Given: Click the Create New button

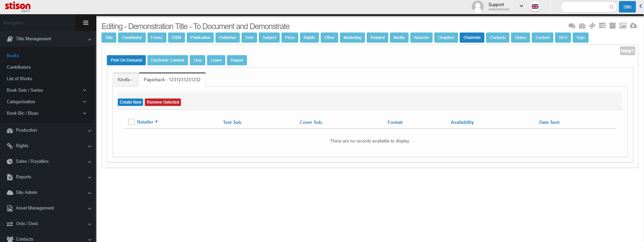Looking at the screenshot, I should pyautogui.click(x=130, y=102).
